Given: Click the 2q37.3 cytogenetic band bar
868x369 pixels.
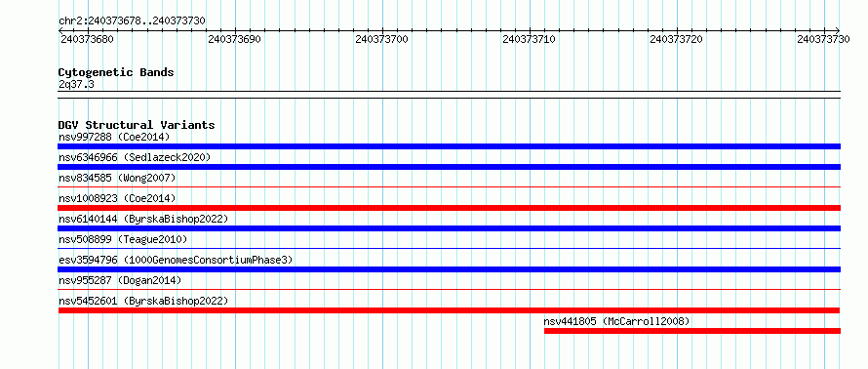Looking at the screenshot, I should [x=449, y=95].
